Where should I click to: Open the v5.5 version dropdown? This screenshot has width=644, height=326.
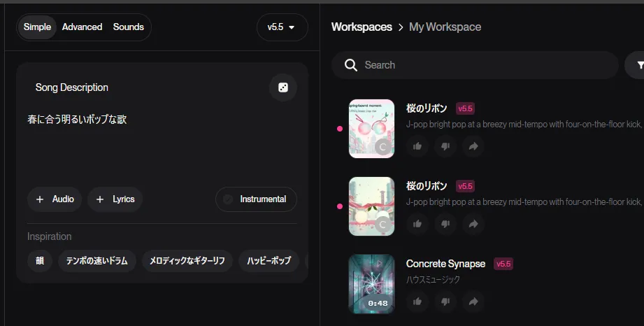282,27
